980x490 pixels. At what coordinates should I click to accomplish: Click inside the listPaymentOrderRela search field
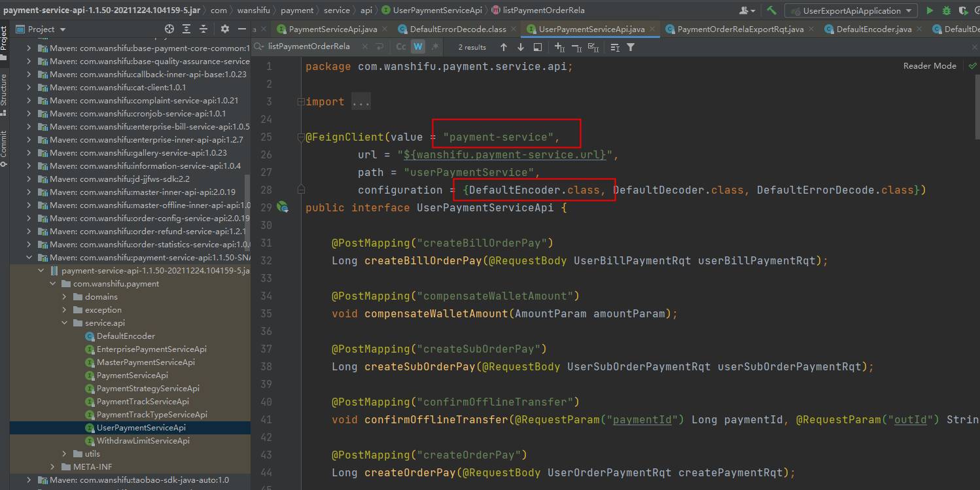tap(309, 46)
